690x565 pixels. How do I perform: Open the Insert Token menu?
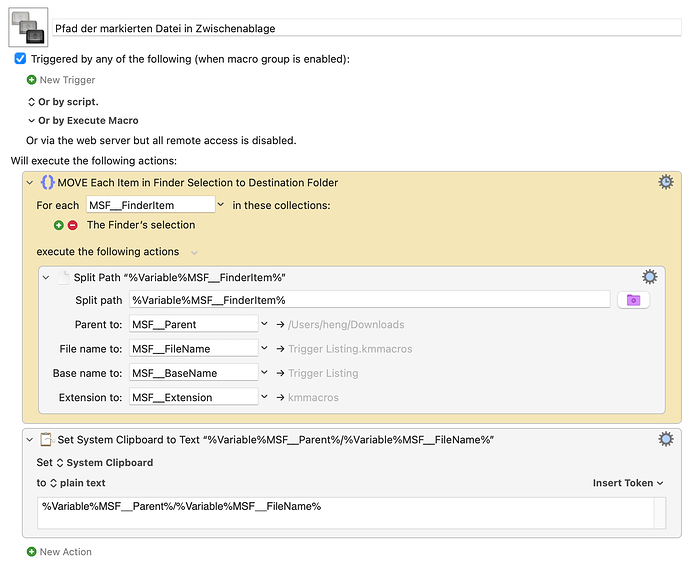(x=628, y=483)
